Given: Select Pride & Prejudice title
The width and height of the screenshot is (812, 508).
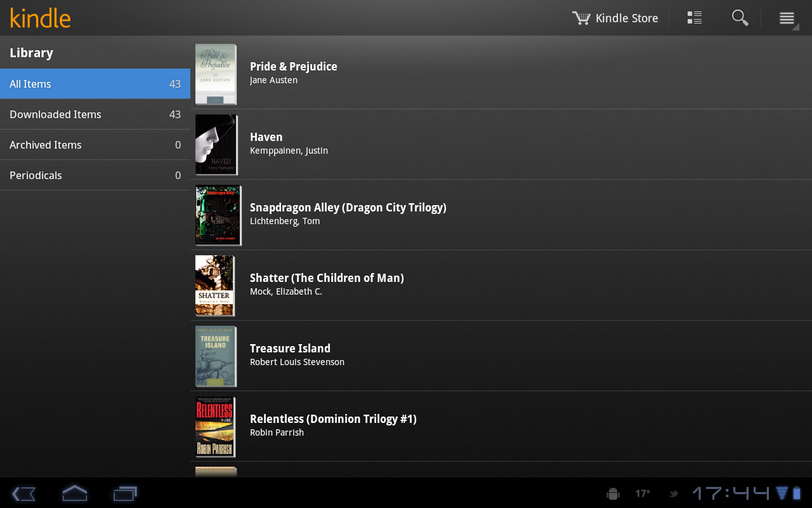Looking at the screenshot, I should (294, 67).
